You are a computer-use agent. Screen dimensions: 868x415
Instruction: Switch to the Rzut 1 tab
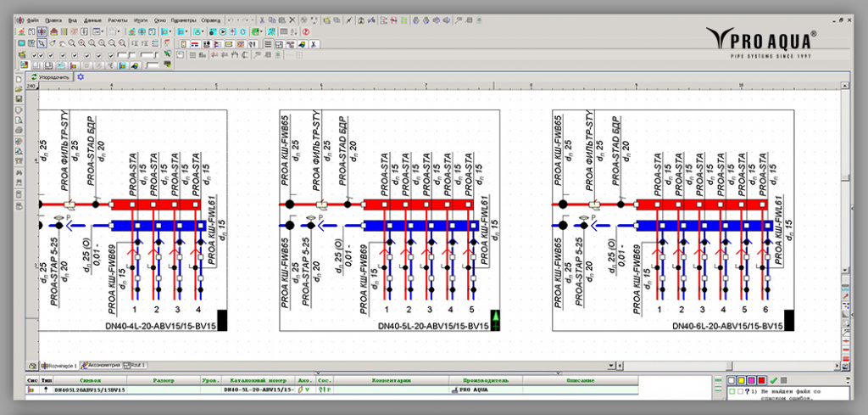135,366
